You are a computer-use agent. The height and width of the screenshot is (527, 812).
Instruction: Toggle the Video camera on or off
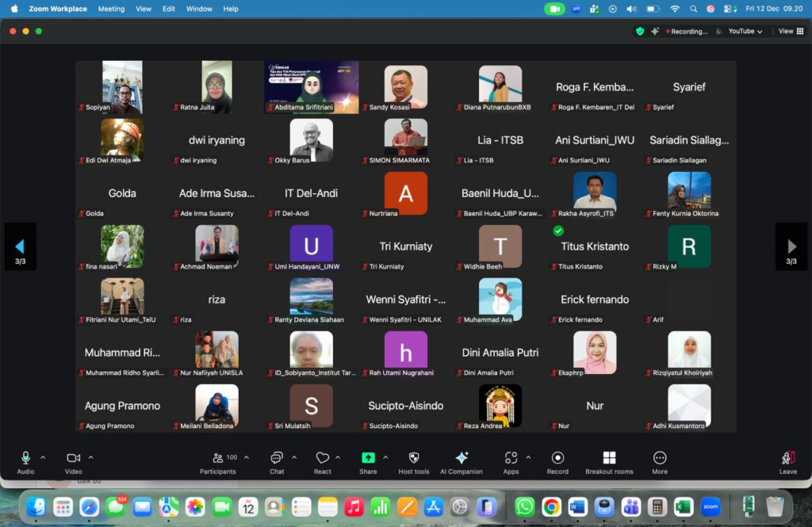pyautogui.click(x=73, y=458)
